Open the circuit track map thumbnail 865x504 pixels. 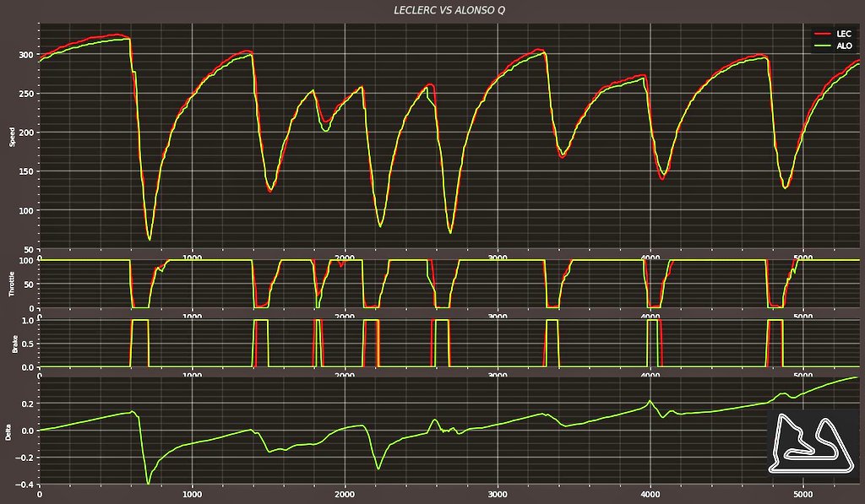pos(810,444)
